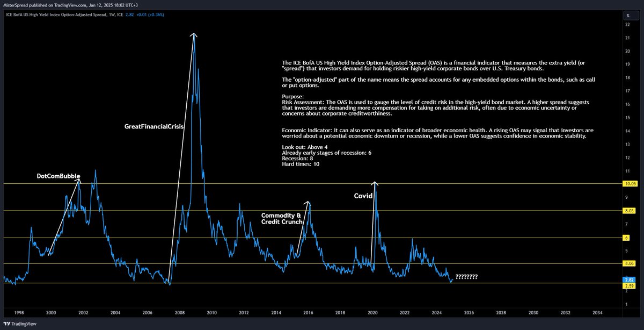The height and width of the screenshot is (330, 644).
Task: Click the 2028 label on time axis
Action: pos(501,312)
